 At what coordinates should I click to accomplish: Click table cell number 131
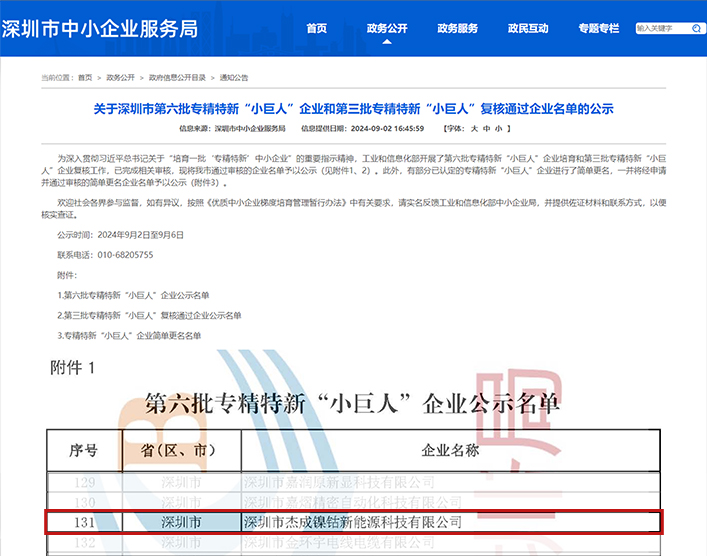coord(84,522)
